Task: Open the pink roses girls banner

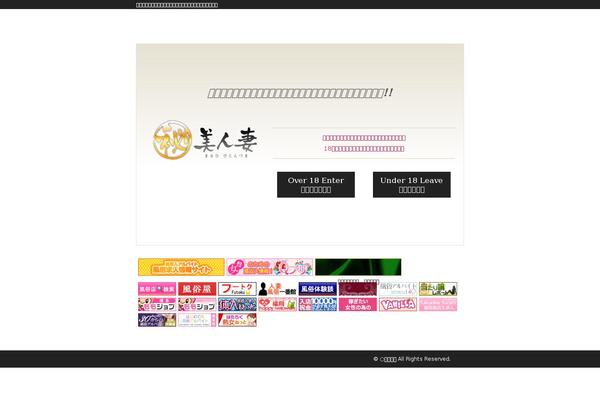Action: [x=270, y=267]
